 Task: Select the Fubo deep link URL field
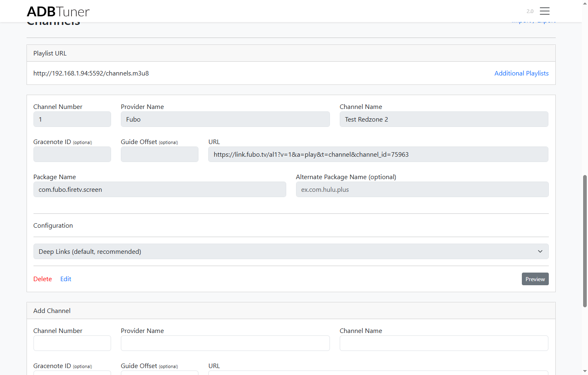pyautogui.click(x=378, y=155)
